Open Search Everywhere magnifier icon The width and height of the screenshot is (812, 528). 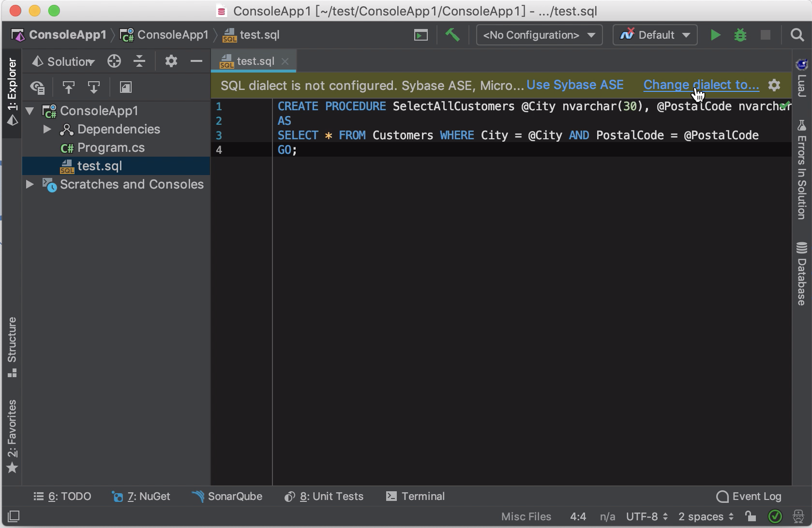click(x=797, y=35)
